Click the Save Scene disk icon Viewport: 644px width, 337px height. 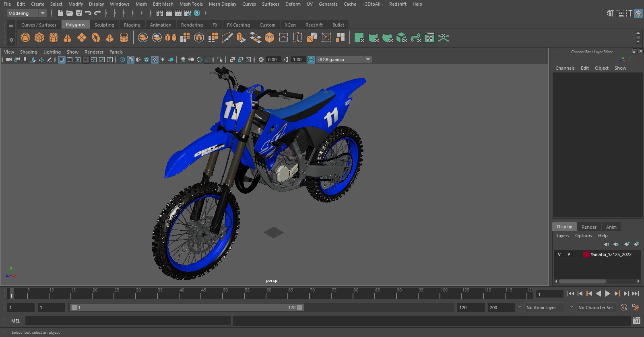click(x=79, y=13)
